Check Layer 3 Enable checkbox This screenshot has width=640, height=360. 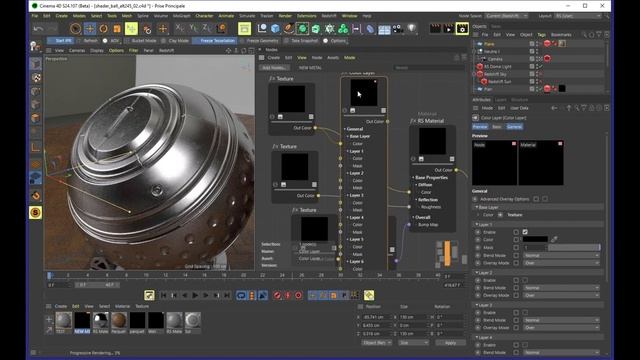[x=525, y=313]
